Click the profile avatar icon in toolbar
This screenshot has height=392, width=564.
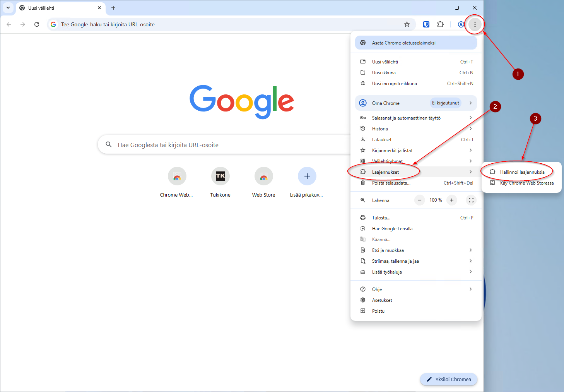pos(461,24)
